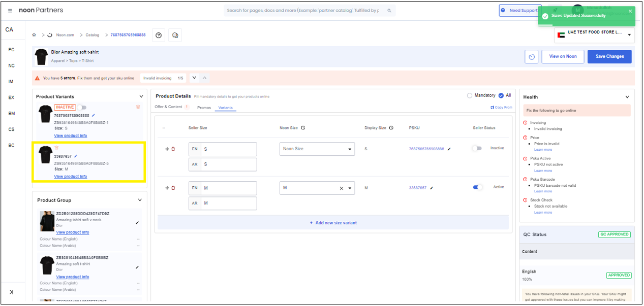
Task: Click the plus icon on size M row
Action: [167, 188]
